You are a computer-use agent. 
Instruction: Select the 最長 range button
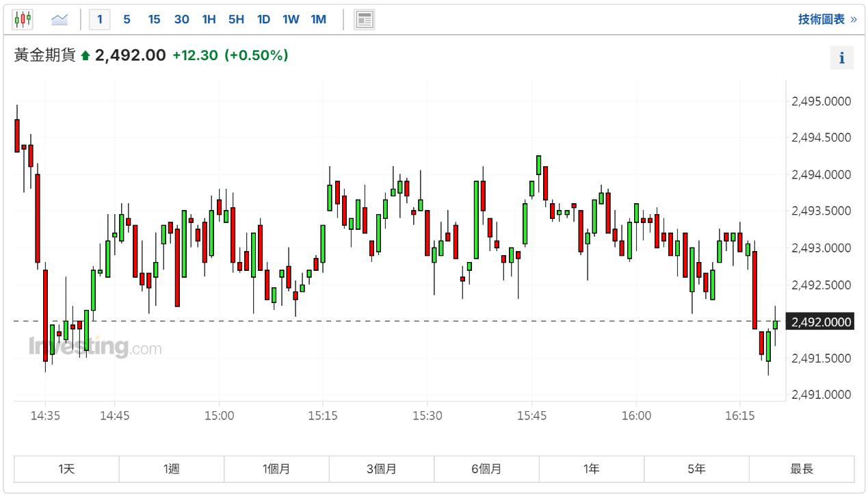coord(802,469)
